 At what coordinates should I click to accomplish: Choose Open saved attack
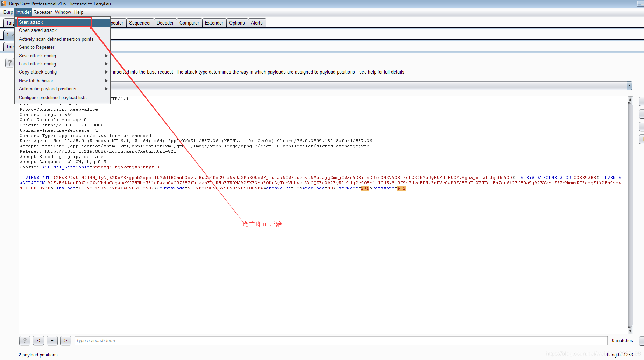coord(62,30)
